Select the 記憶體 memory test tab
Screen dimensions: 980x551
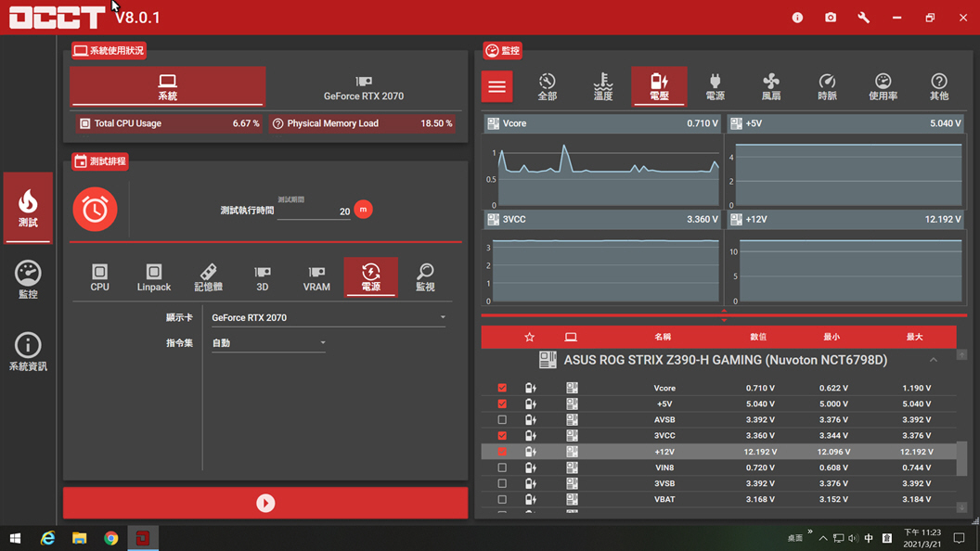click(x=208, y=277)
